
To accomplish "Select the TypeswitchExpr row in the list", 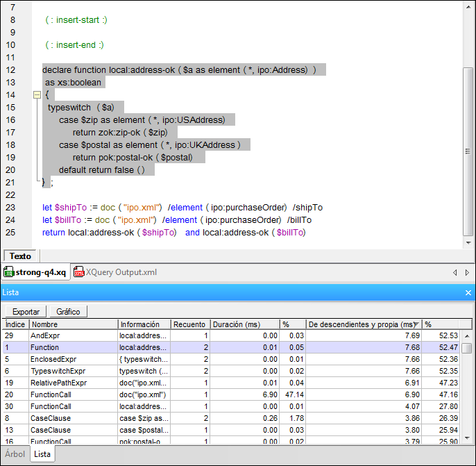I will click(56, 372).
